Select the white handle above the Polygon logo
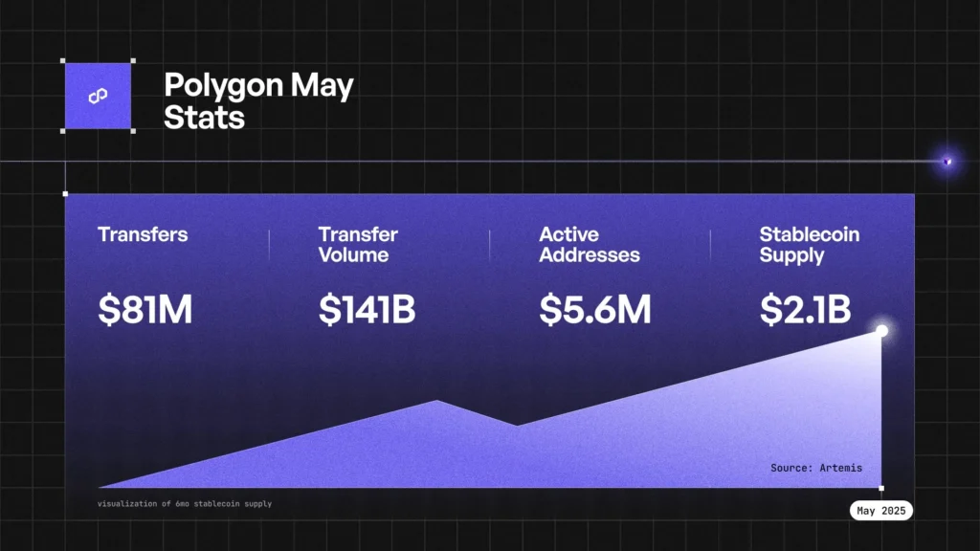980x551 pixels. (x=64, y=59)
